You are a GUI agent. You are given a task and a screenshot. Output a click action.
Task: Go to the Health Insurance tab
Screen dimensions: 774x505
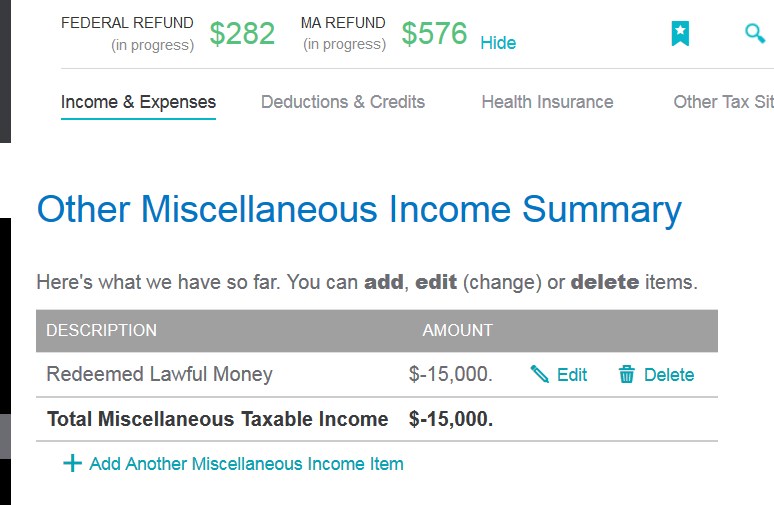(547, 102)
